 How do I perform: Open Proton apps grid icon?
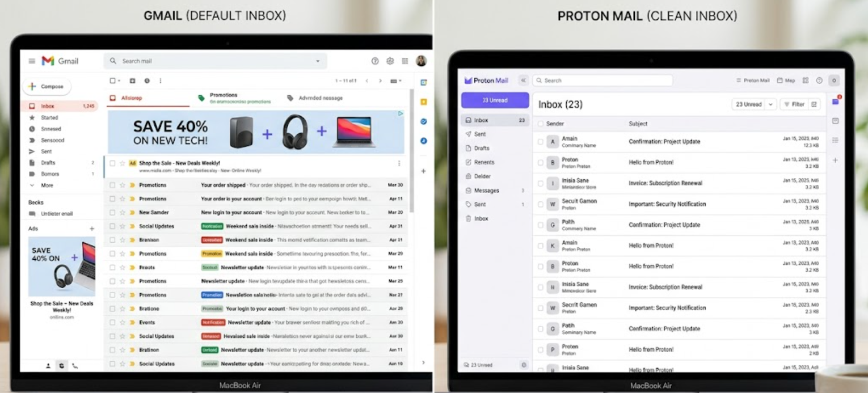(805, 81)
